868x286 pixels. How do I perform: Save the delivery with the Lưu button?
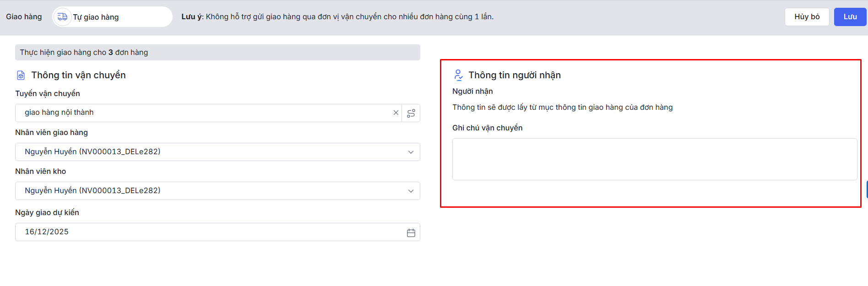[x=850, y=17]
